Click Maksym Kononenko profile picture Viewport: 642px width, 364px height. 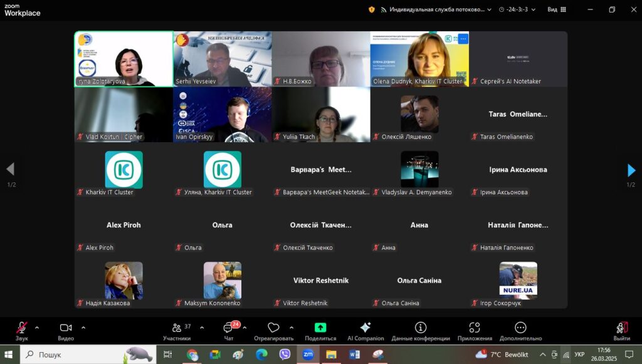pos(223,281)
